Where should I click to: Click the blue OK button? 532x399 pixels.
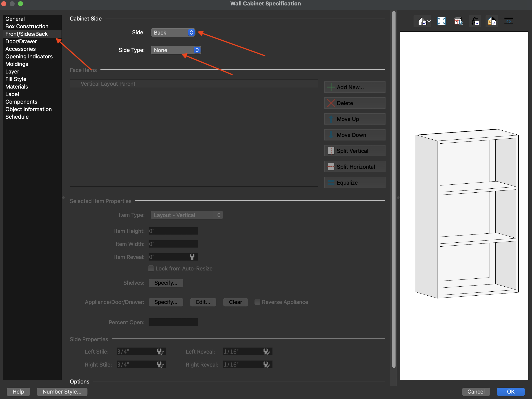(x=510, y=391)
